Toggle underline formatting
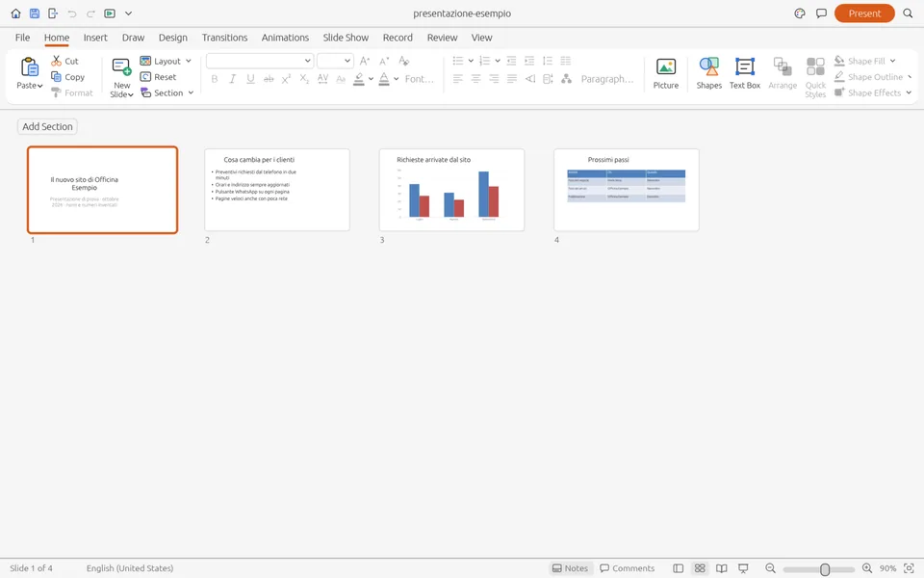 coord(250,79)
